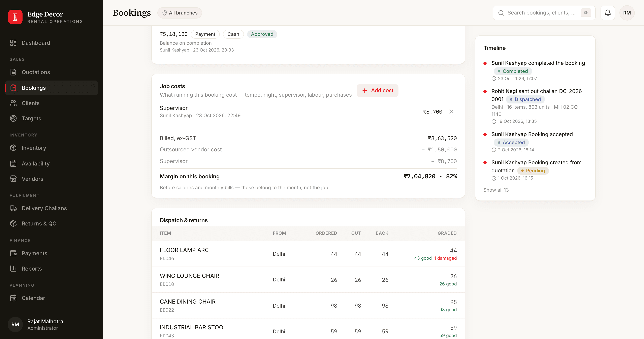The height and width of the screenshot is (339, 644).
Task: Open notifications bell icon
Action: click(x=608, y=13)
